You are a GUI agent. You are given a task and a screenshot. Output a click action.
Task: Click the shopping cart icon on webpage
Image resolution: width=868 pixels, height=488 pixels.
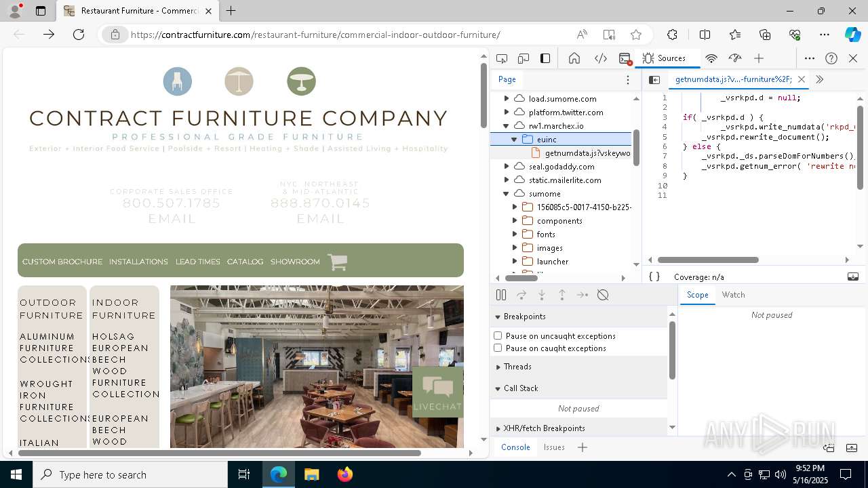click(338, 262)
